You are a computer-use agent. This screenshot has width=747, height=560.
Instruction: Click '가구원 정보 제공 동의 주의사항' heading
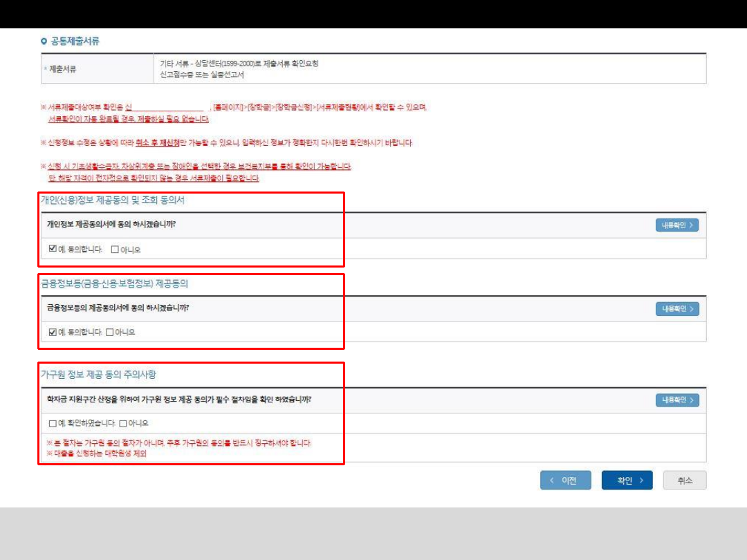point(99,375)
